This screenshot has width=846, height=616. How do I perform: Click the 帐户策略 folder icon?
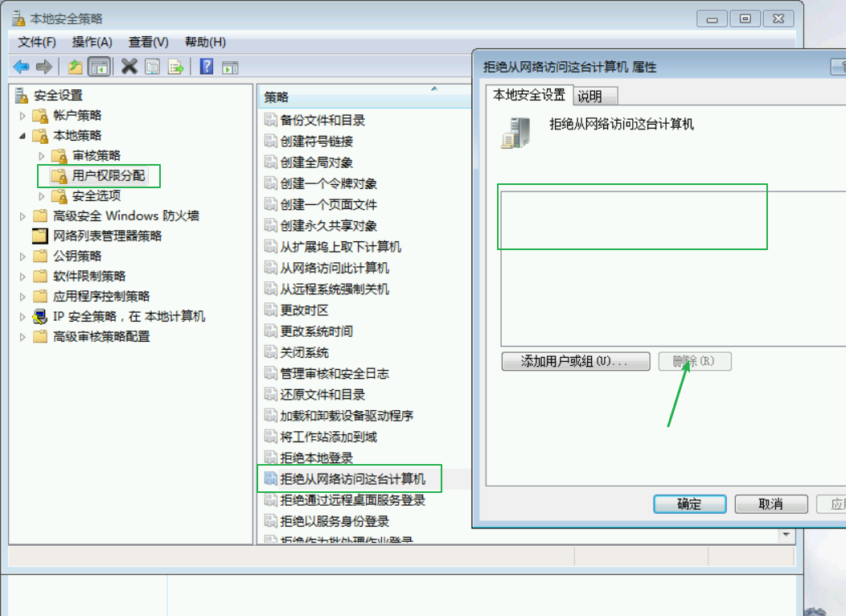(40, 116)
